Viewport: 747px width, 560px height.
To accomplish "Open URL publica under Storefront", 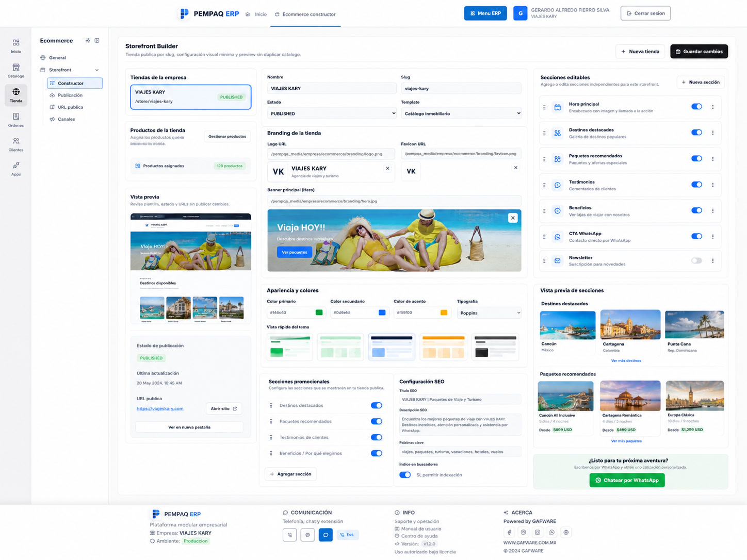I will pyautogui.click(x=70, y=107).
